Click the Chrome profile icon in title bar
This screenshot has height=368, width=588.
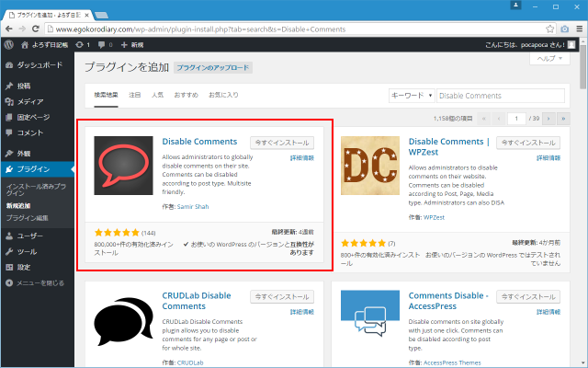point(515,6)
